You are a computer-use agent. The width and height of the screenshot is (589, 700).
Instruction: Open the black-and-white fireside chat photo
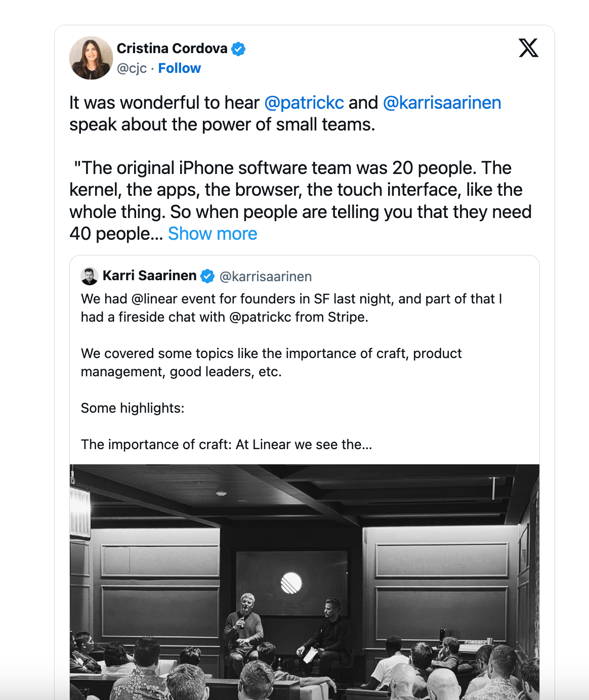pyautogui.click(x=305, y=582)
